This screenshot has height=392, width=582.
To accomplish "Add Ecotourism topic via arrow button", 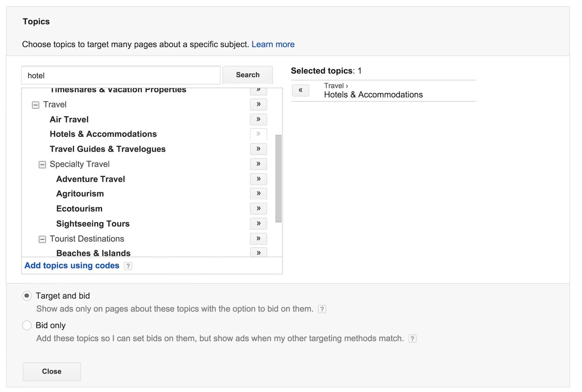I will coord(258,208).
